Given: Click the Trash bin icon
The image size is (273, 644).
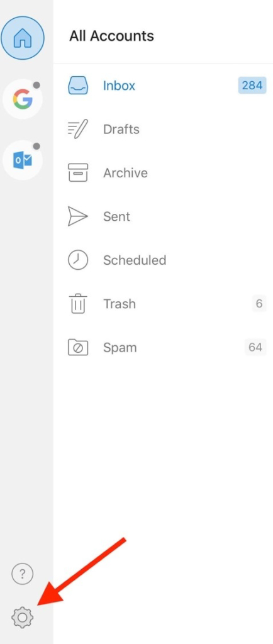Looking at the screenshot, I should [78, 304].
